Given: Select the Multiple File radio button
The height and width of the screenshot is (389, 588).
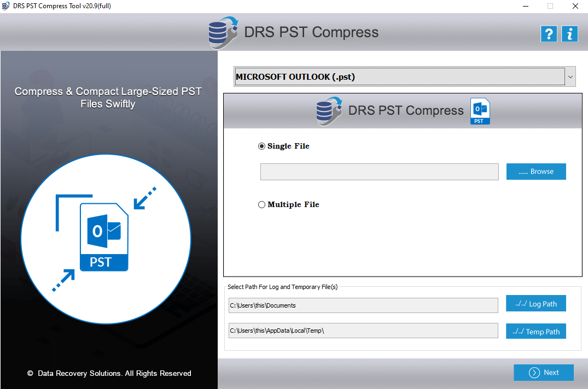Looking at the screenshot, I should coord(261,204).
